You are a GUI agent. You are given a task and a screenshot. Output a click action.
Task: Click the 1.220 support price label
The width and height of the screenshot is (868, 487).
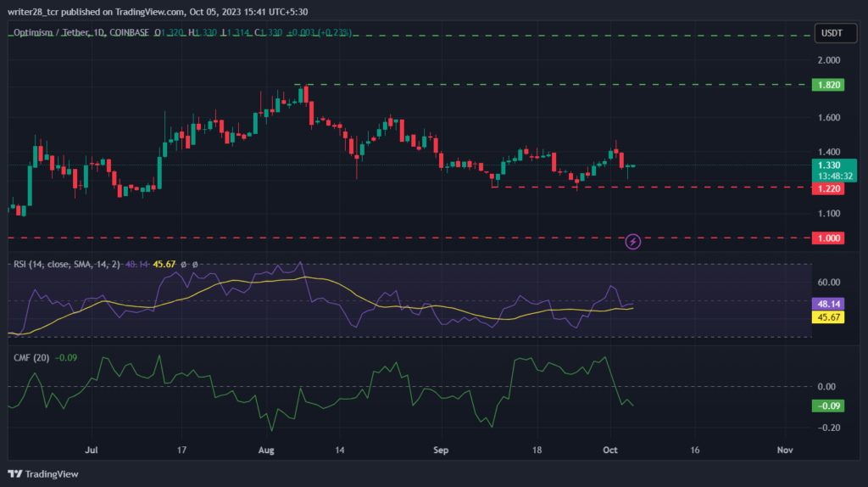click(x=827, y=189)
